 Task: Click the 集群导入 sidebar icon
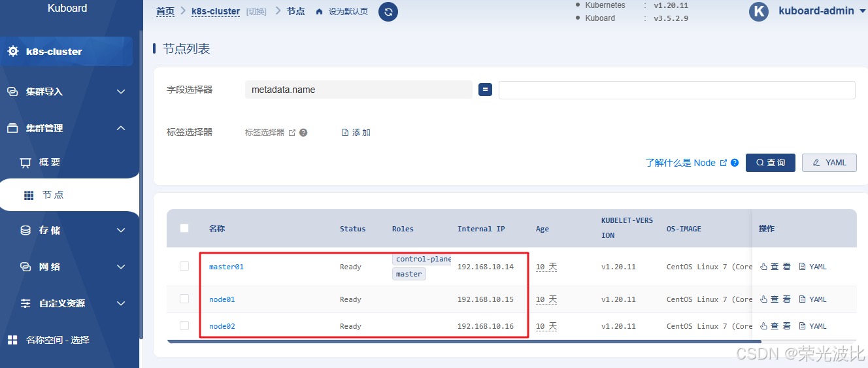[12, 92]
